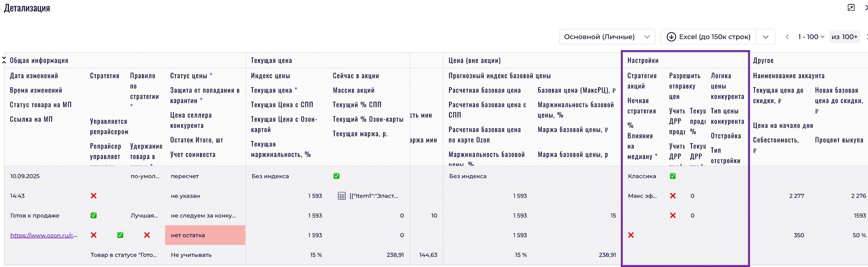Click red cross in Макс эф... row of Настройки
Viewport: 868px width, 267px height.
click(x=672, y=196)
